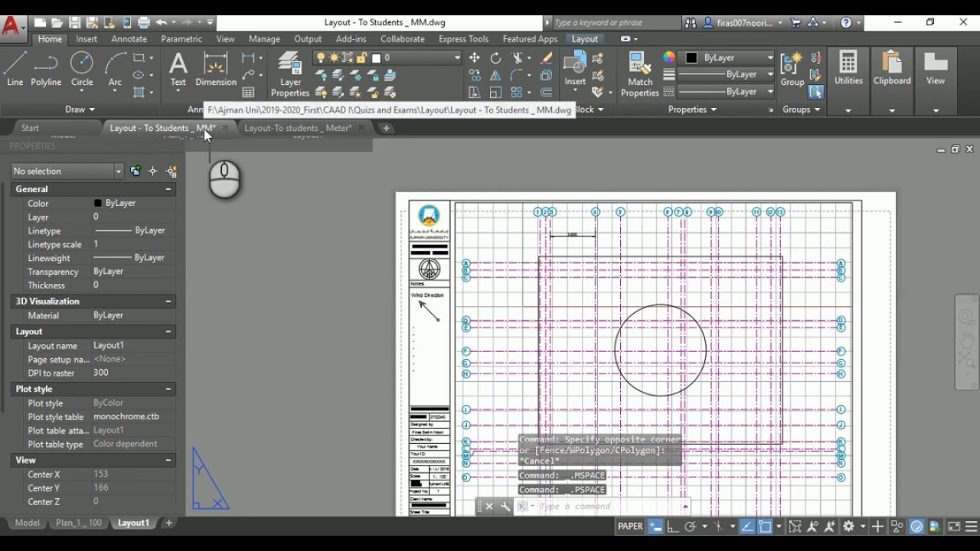Image resolution: width=980 pixels, height=551 pixels.
Task: Collapse the 3D Visualization section
Action: 168,302
